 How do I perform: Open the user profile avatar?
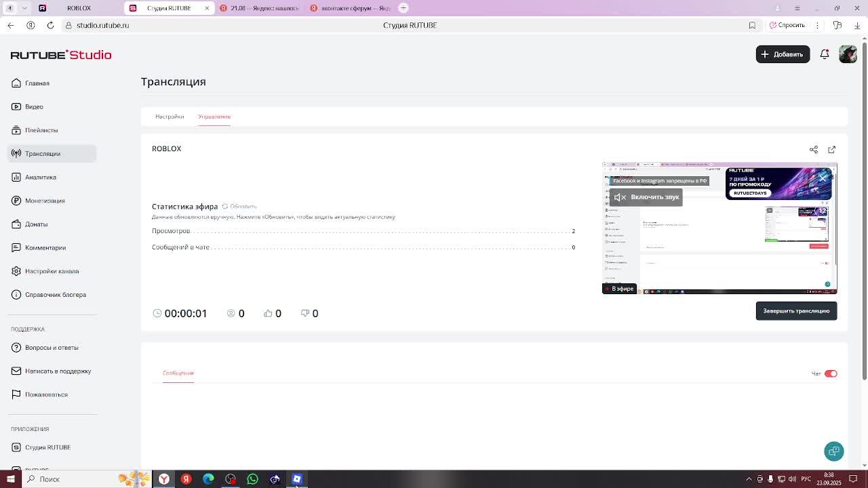click(x=848, y=54)
